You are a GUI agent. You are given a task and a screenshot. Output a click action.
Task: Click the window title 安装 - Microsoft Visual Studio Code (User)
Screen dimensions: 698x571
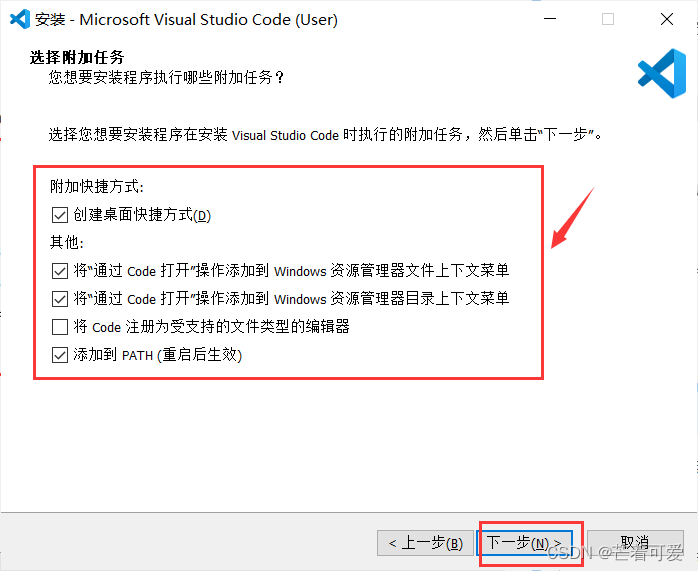[x=186, y=20]
